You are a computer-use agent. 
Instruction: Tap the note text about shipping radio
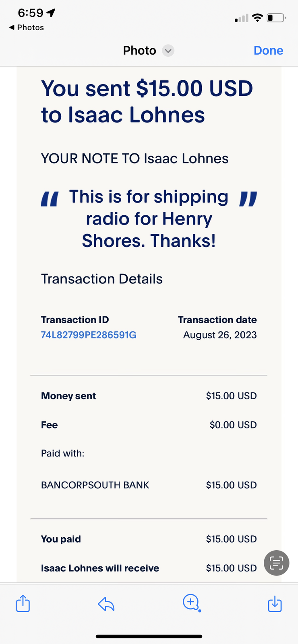tap(149, 219)
